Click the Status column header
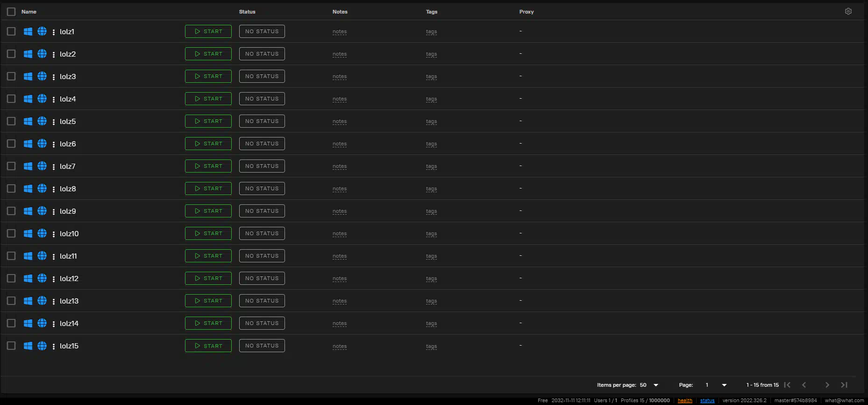Image resolution: width=868 pixels, height=405 pixels. pos(247,12)
